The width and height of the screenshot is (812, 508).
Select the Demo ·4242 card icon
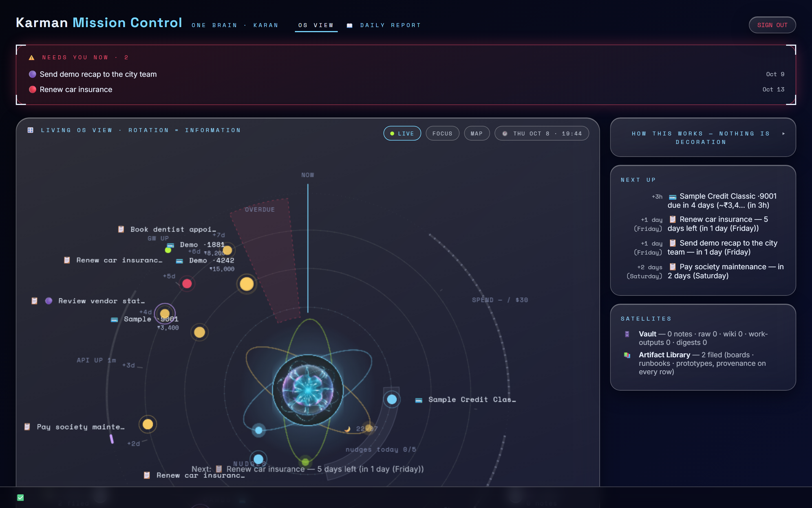(180, 261)
